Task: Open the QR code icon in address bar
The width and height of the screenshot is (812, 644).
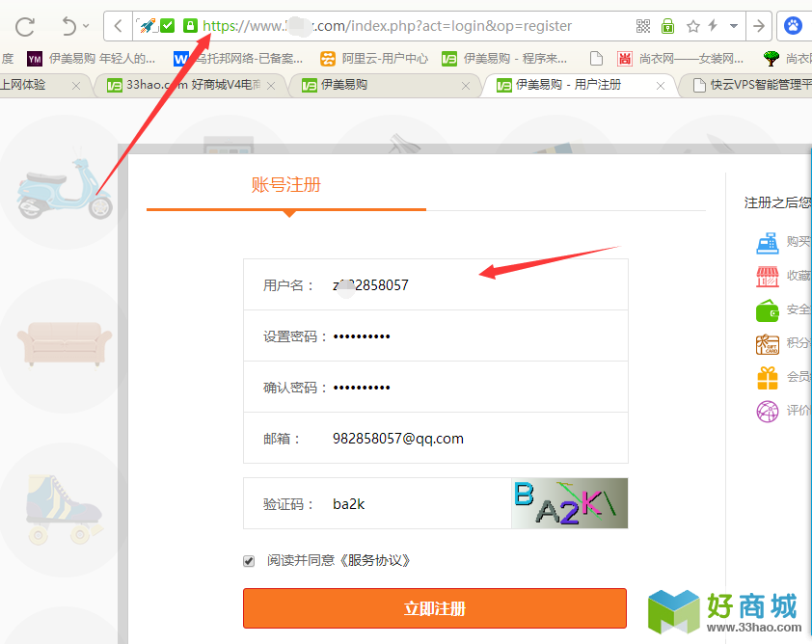Action: (642, 26)
